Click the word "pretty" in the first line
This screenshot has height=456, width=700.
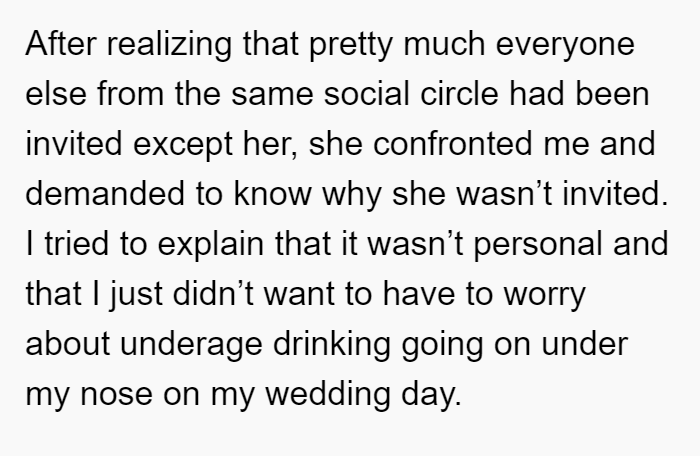tap(351, 46)
